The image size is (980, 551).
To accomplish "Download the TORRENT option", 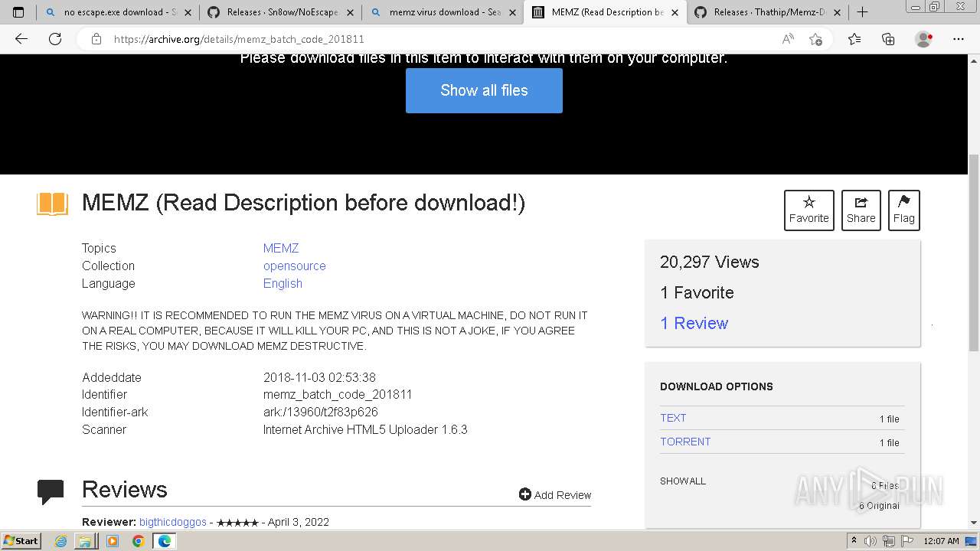I will [685, 442].
